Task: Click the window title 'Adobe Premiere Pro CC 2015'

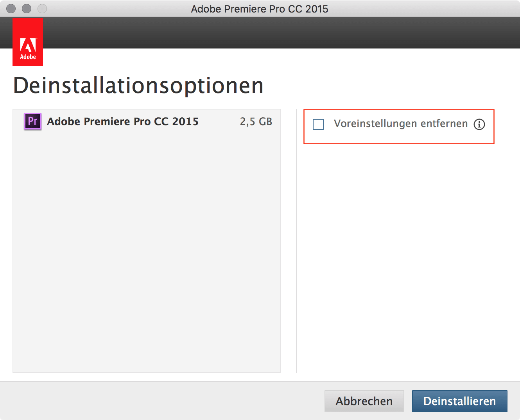Action: click(260, 9)
